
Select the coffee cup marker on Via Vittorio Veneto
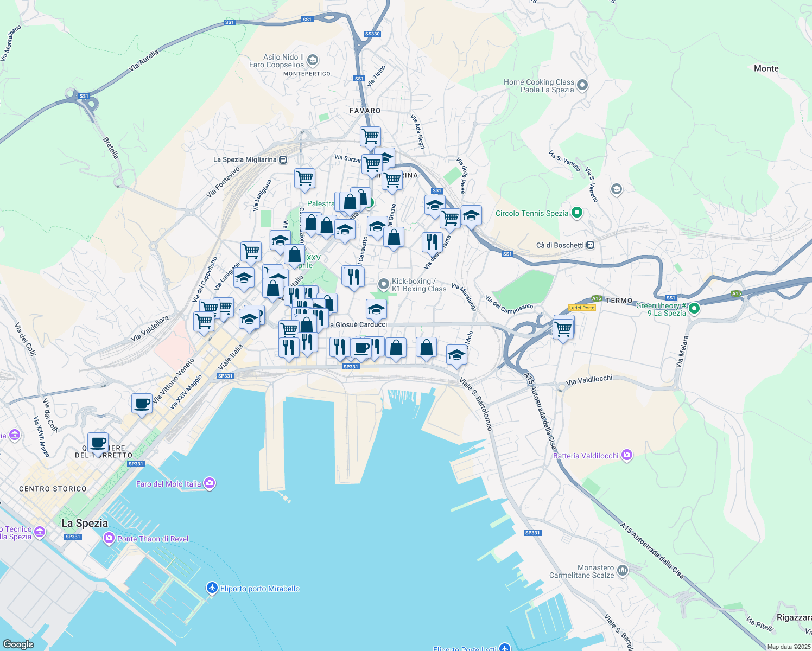pos(142,404)
